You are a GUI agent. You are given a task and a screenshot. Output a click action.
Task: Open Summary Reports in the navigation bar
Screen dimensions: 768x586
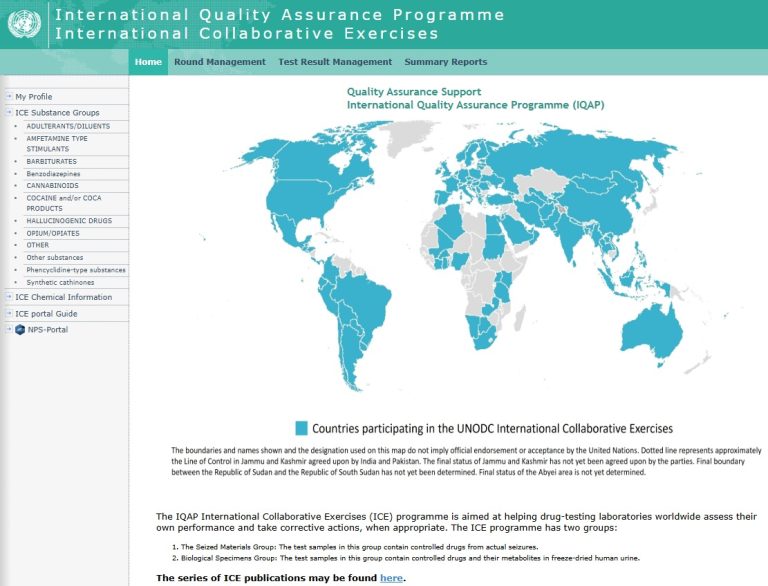point(445,62)
